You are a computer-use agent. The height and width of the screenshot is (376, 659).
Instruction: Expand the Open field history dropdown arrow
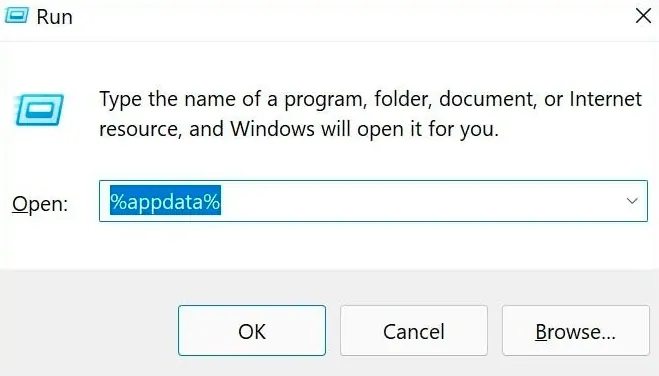[632, 201]
